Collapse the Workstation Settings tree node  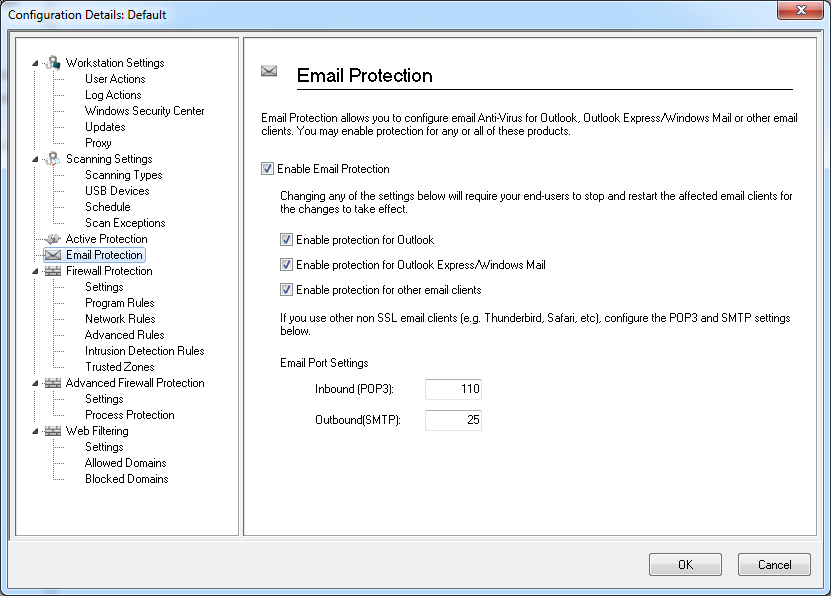pos(36,63)
